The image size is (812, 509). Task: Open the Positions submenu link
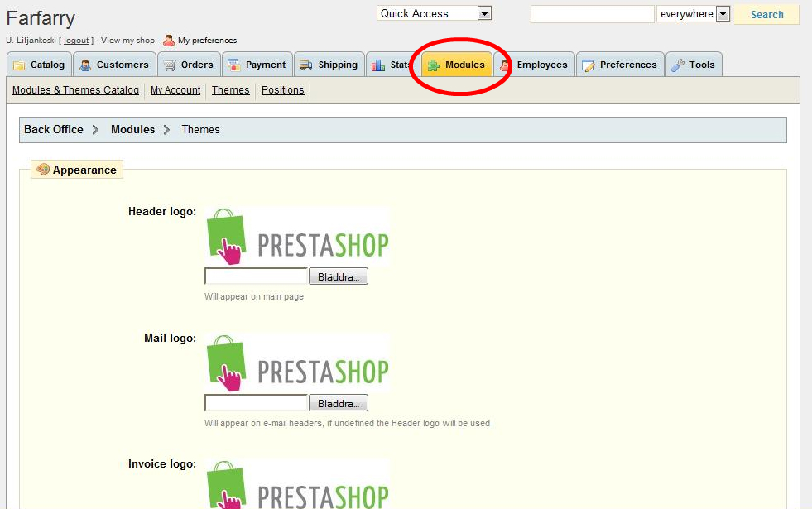point(283,90)
